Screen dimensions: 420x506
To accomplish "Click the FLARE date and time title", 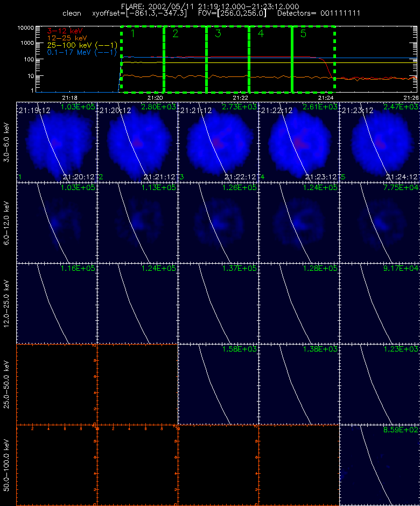I will click(x=210, y=6).
